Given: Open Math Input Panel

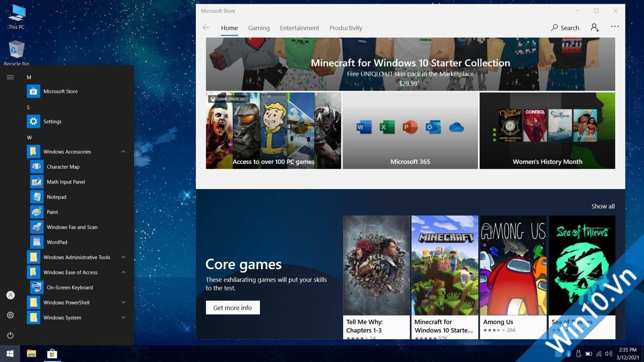Looking at the screenshot, I should tap(65, 181).
